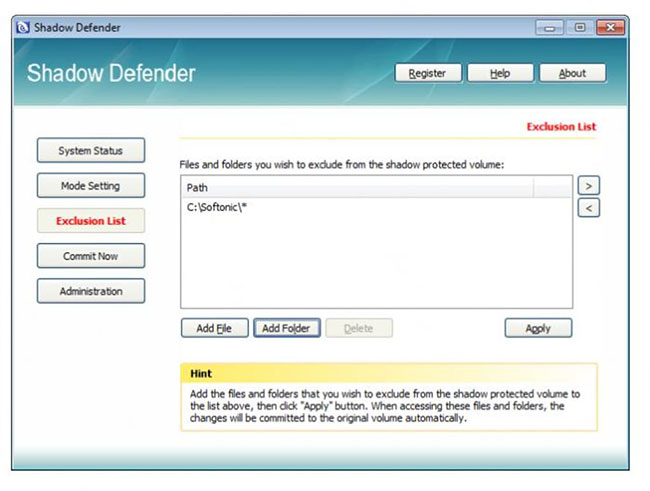Close the Shadow Defender window

610,28
